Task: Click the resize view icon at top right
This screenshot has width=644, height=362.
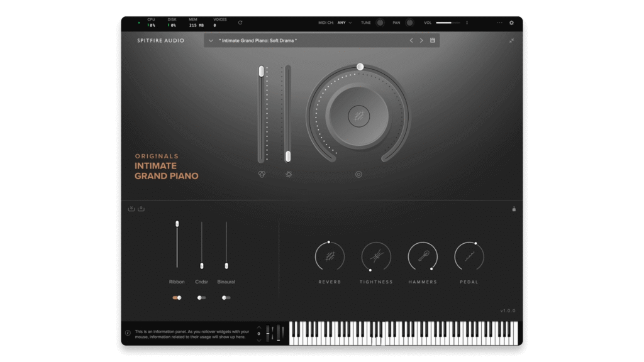Action: 511,41
